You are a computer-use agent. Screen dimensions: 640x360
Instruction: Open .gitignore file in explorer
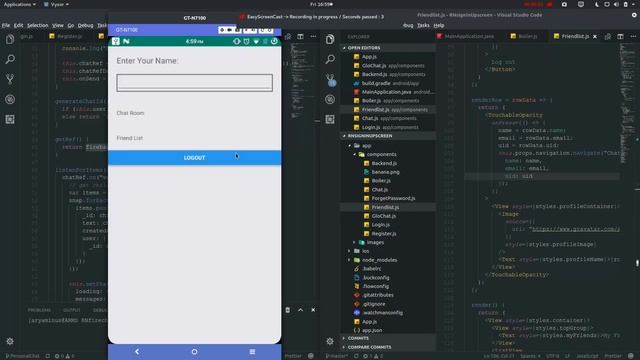[x=374, y=304]
